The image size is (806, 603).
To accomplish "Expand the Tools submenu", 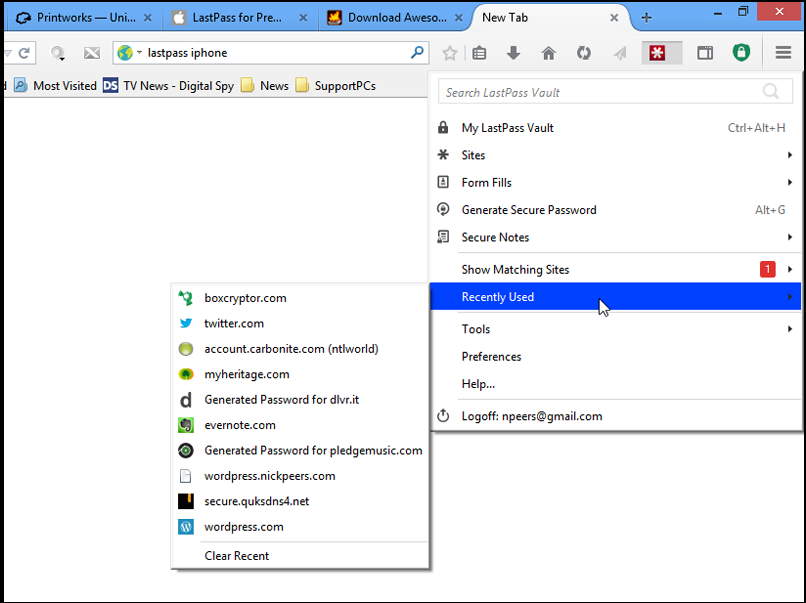I will pos(615,329).
